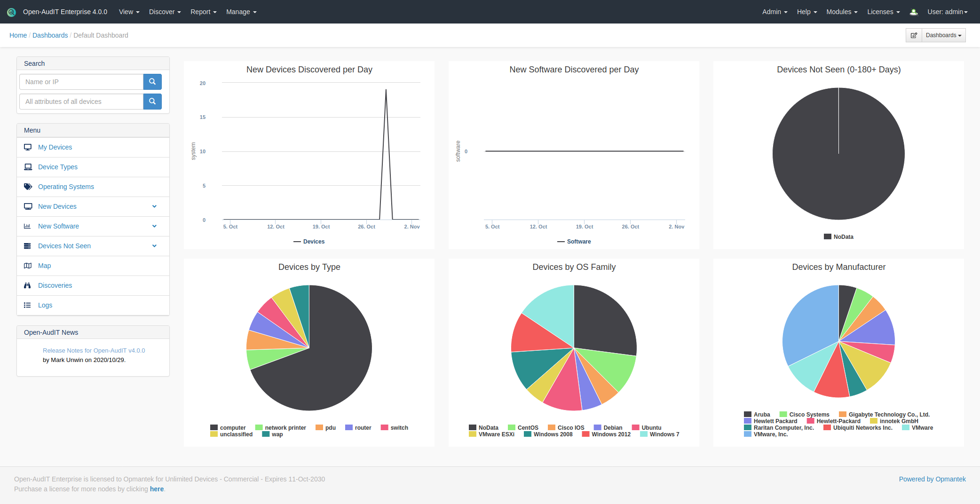Image resolution: width=980 pixels, height=504 pixels.
Task: Search by name or IP with magnifier button
Action: click(x=152, y=81)
